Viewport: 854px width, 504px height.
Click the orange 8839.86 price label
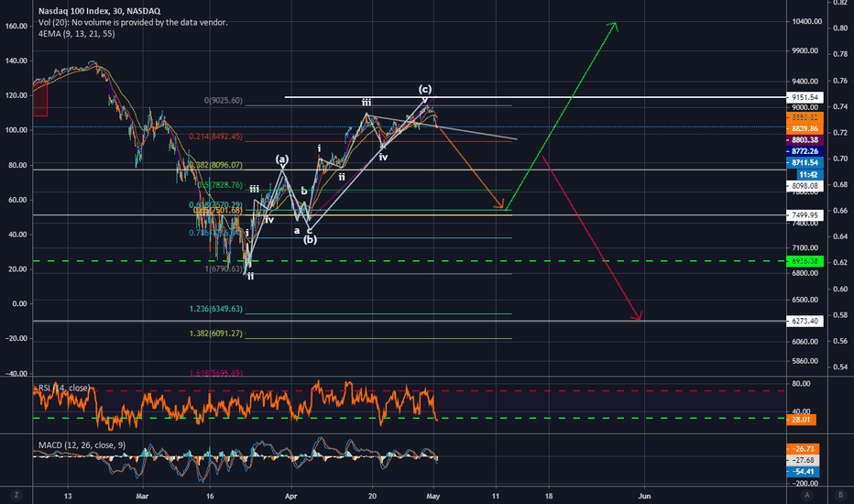(x=805, y=128)
